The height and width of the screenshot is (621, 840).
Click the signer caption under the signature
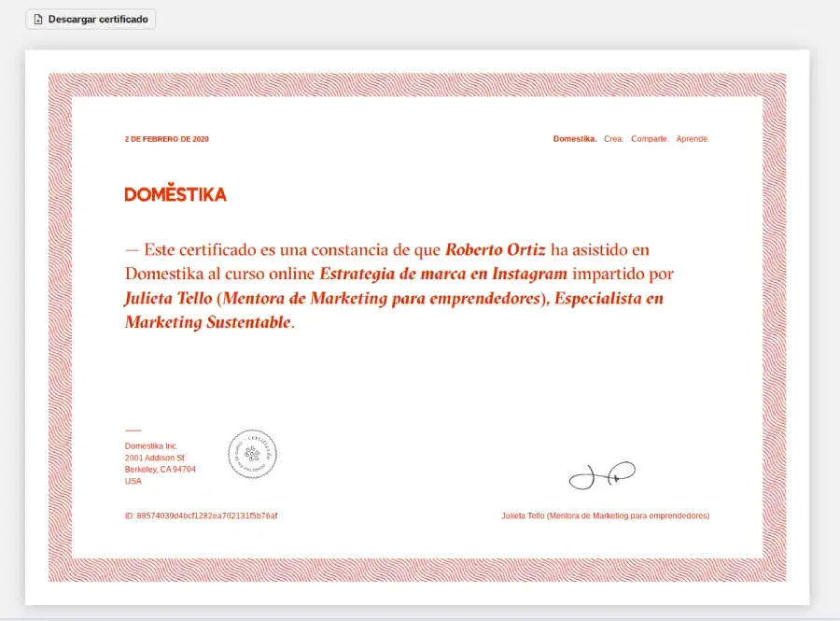point(606,515)
